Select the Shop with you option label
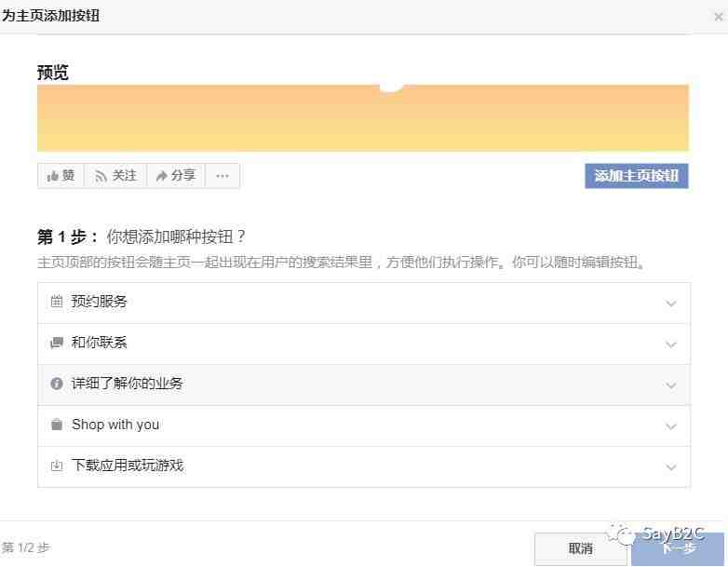This screenshot has width=728, height=567. pyautogui.click(x=115, y=425)
